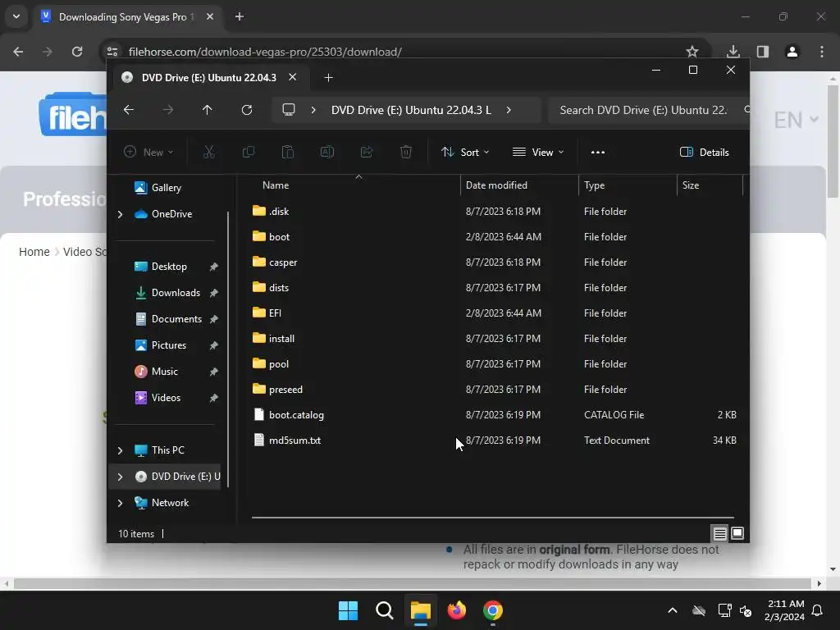Open Music in the quick access list

coord(164,372)
